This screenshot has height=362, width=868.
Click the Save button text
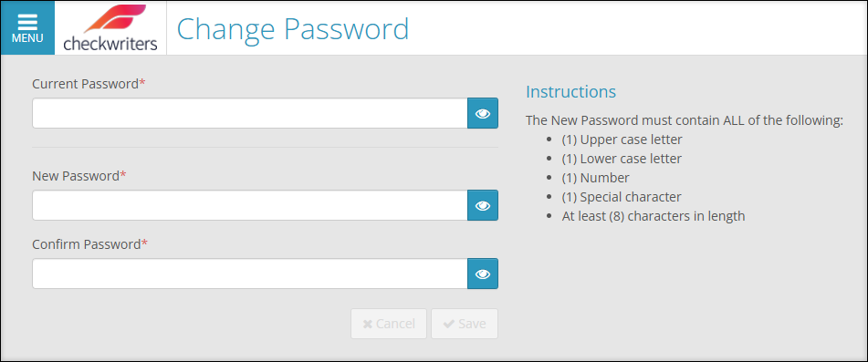pyautogui.click(x=472, y=324)
